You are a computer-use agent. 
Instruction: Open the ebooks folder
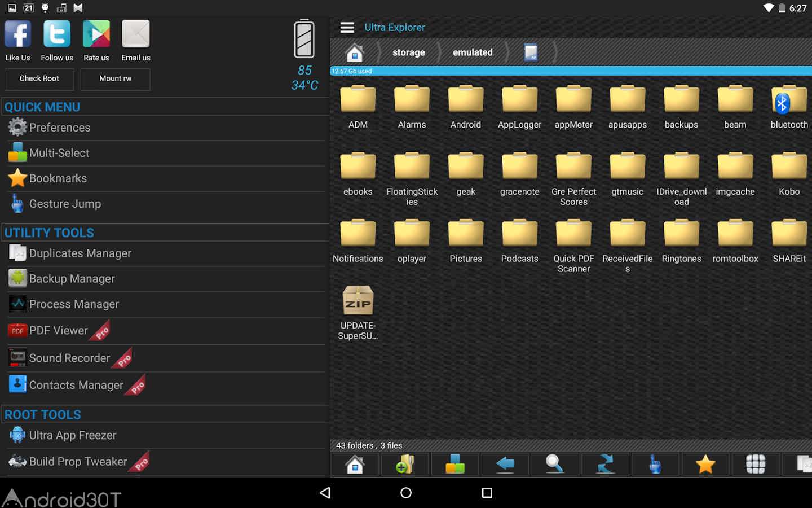(x=358, y=174)
